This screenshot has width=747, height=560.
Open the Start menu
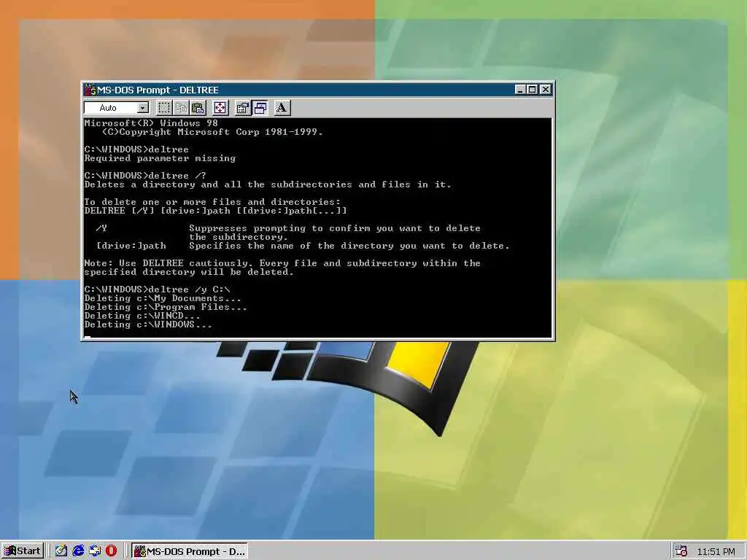coord(23,551)
